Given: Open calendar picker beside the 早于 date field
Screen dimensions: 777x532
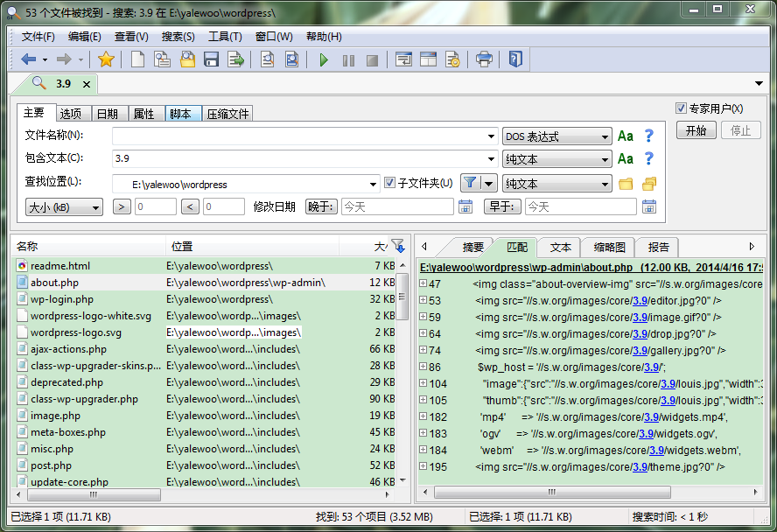Looking at the screenshot, I should 648,206.
